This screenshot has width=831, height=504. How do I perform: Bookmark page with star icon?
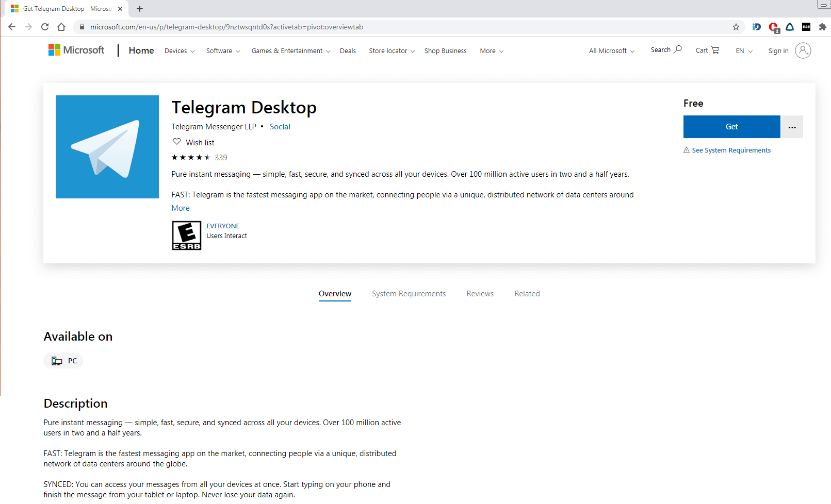(x=736, y=27)
